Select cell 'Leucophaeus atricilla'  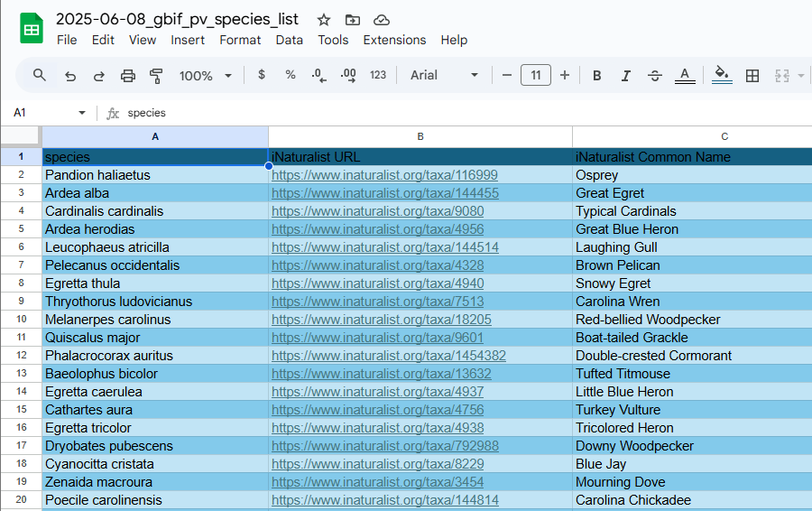155,247
